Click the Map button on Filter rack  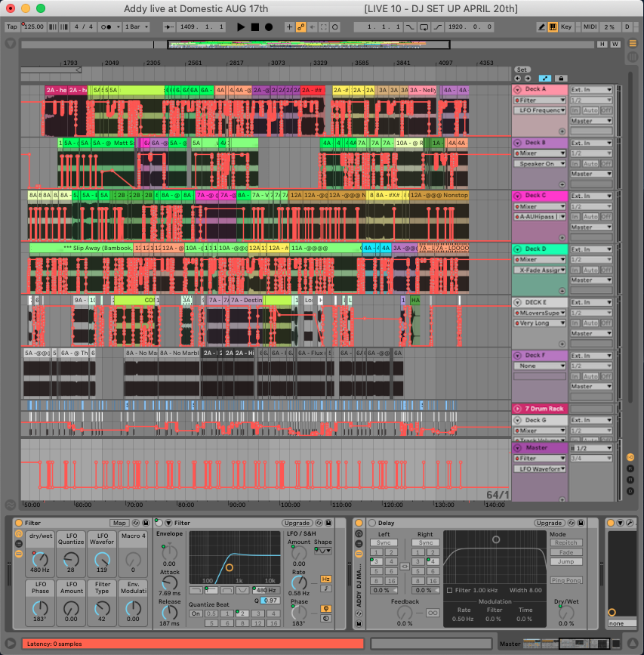pos(119,523)
